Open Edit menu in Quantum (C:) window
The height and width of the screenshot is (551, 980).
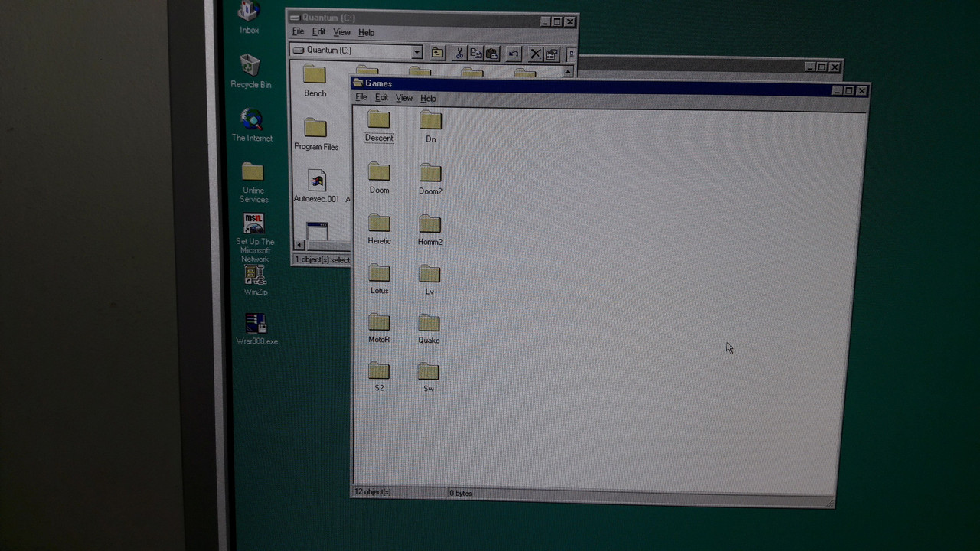[318, 32]
